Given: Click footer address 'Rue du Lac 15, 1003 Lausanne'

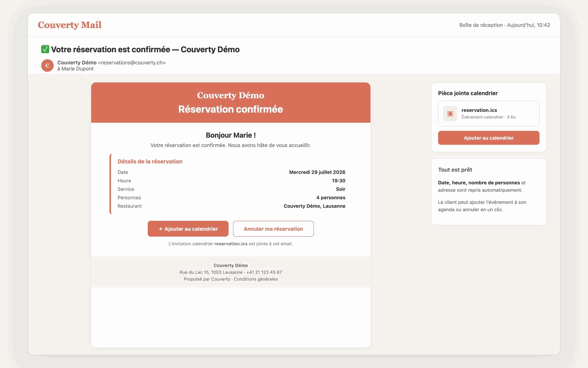Looking at the screenshot, I should (x=211, y=272).
